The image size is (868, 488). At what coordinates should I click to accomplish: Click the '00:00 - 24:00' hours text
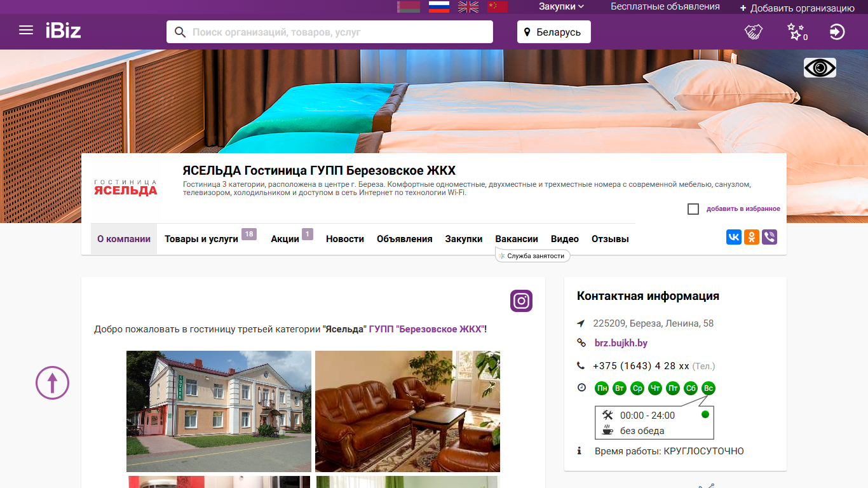[648, 416]
